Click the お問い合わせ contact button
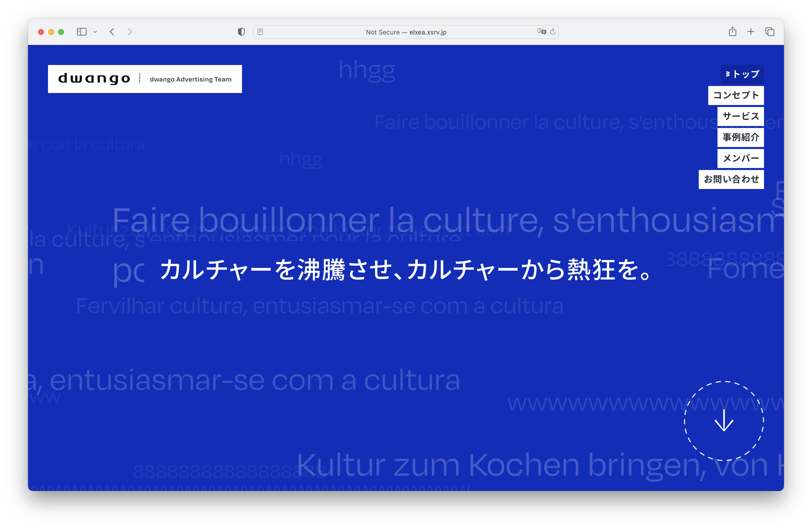The height and width of the screenshot is (528, 812). 731,179
